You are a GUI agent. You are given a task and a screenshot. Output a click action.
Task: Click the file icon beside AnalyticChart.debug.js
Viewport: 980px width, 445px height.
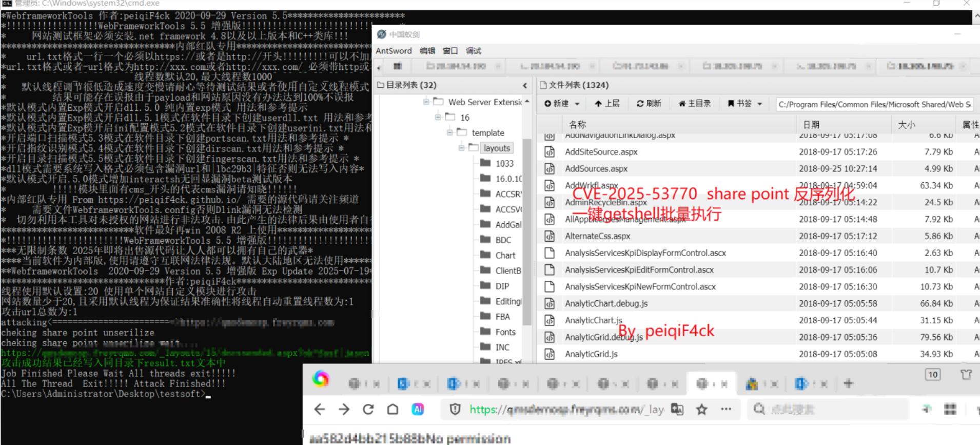(x=550, y=304)
